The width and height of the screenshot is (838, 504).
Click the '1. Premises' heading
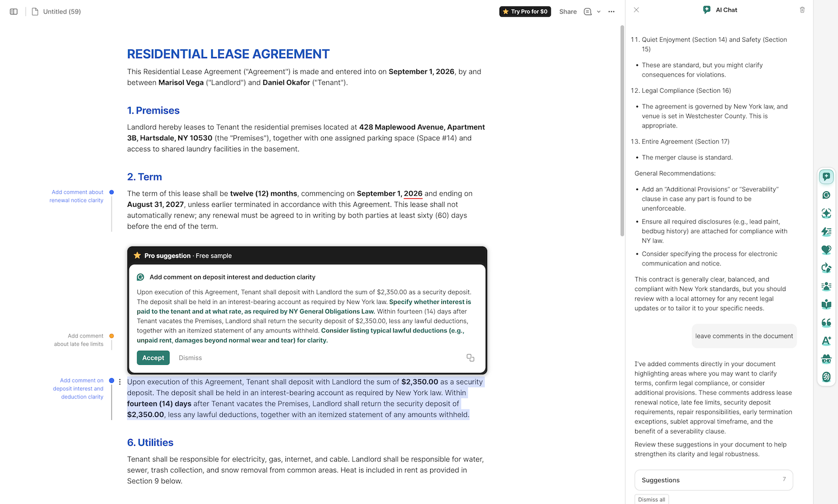click(x=153, y=111)
